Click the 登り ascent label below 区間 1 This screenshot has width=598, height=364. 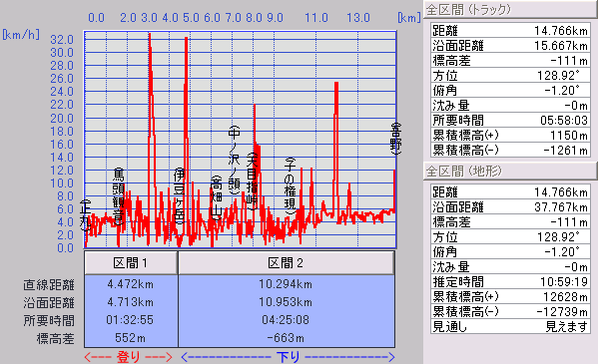[x=129, y=357]
